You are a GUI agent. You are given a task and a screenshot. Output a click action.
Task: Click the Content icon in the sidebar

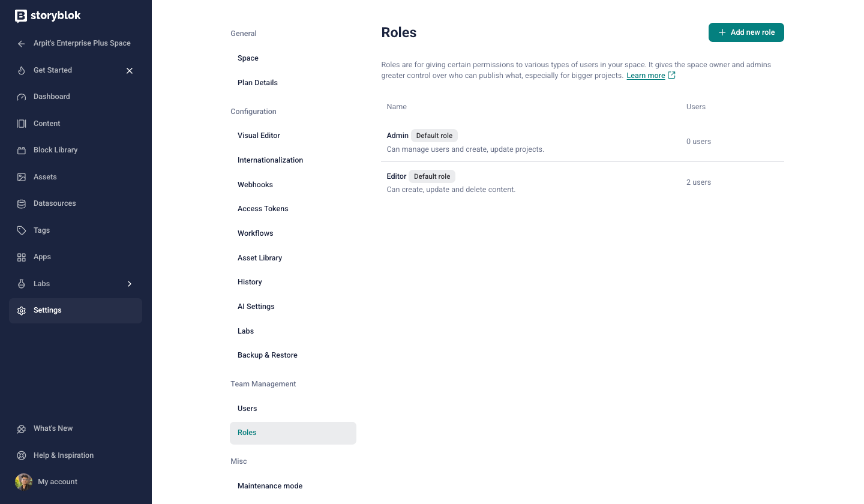[x=22, y=124]
